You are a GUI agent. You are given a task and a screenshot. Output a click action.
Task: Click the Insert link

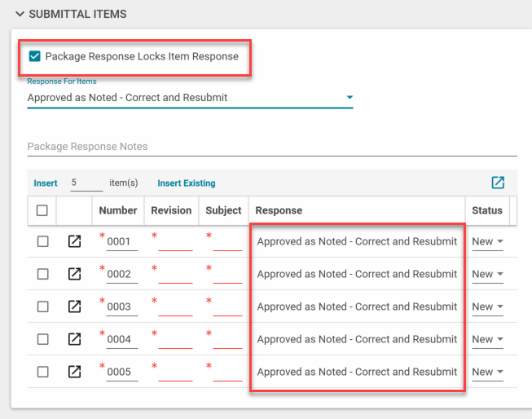[46, 183]
